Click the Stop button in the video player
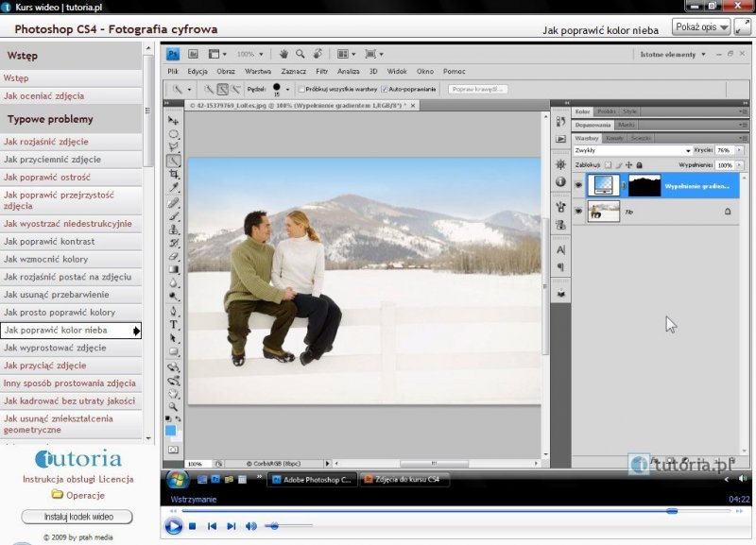This screenshot has height=545, width=756. coord(192,526)
